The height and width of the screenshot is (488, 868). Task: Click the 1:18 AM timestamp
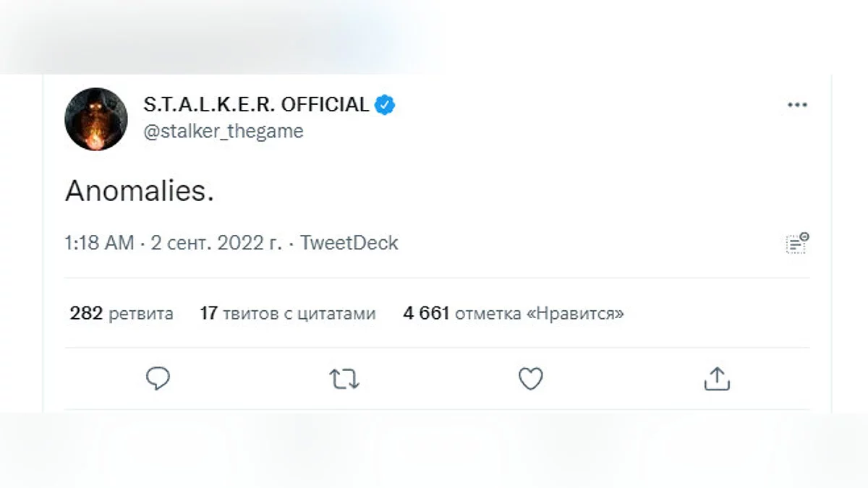(x=99, y=243)
